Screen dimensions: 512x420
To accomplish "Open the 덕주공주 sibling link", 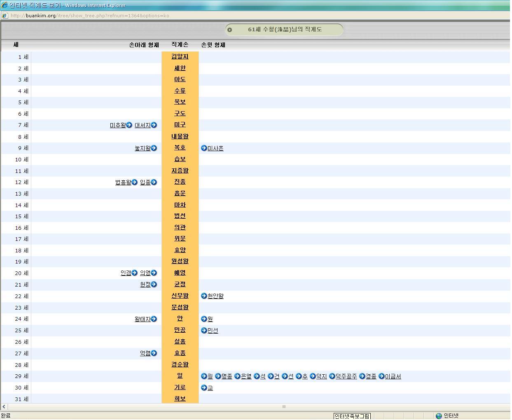I will [346, 376].
